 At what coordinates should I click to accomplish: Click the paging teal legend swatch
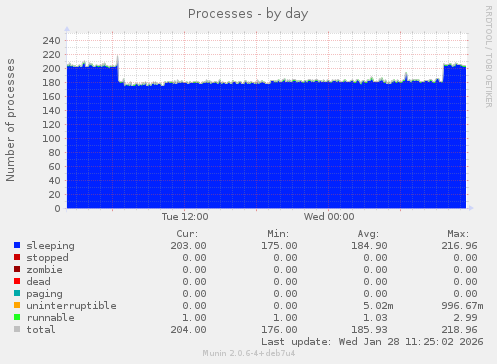[17, 293]
